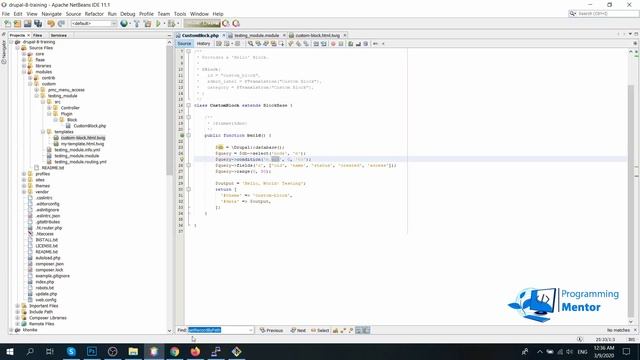Click the red Start Macro Recording icon
640x360 pixels.
(333, 44)
